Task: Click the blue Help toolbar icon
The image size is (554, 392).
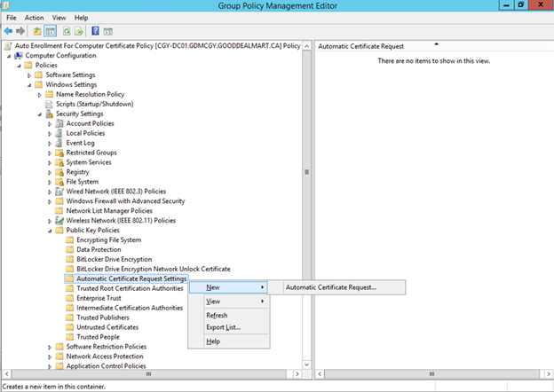Action: click(x=95, y=30)
